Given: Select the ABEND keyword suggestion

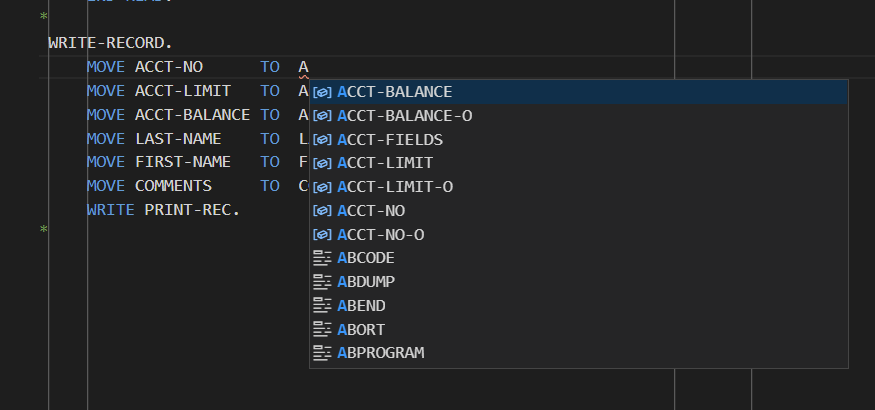Looking at the screenshot, I should 361,305.
